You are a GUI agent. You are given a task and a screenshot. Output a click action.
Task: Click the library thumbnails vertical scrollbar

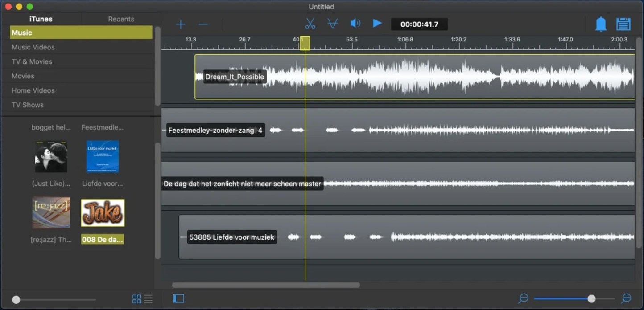point(157,201)
